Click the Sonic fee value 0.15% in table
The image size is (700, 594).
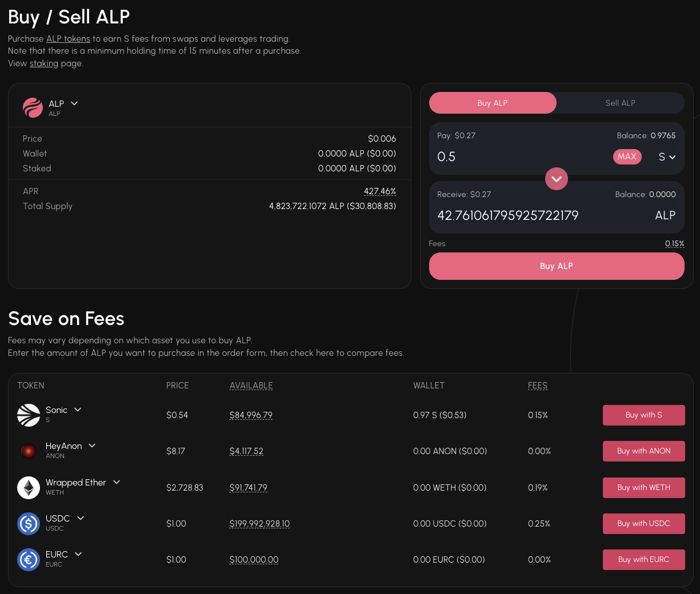tap(538, 415)
